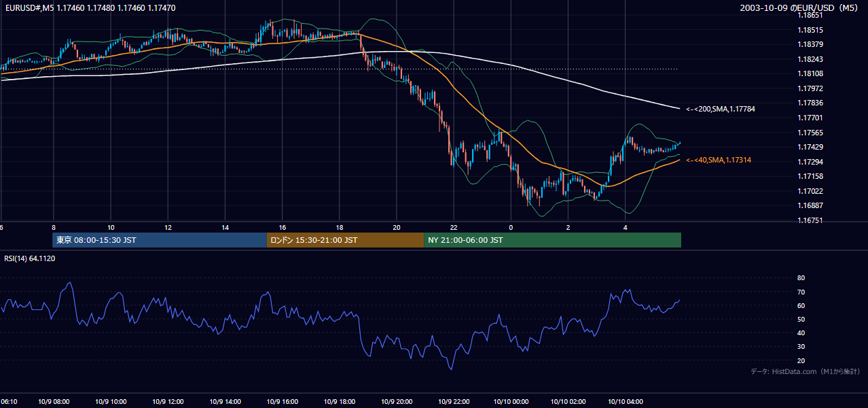Image resolution: width=868 pixels, height=408 pixels.
Task: Click price axis label 1.18515
Action: [811, 30]
